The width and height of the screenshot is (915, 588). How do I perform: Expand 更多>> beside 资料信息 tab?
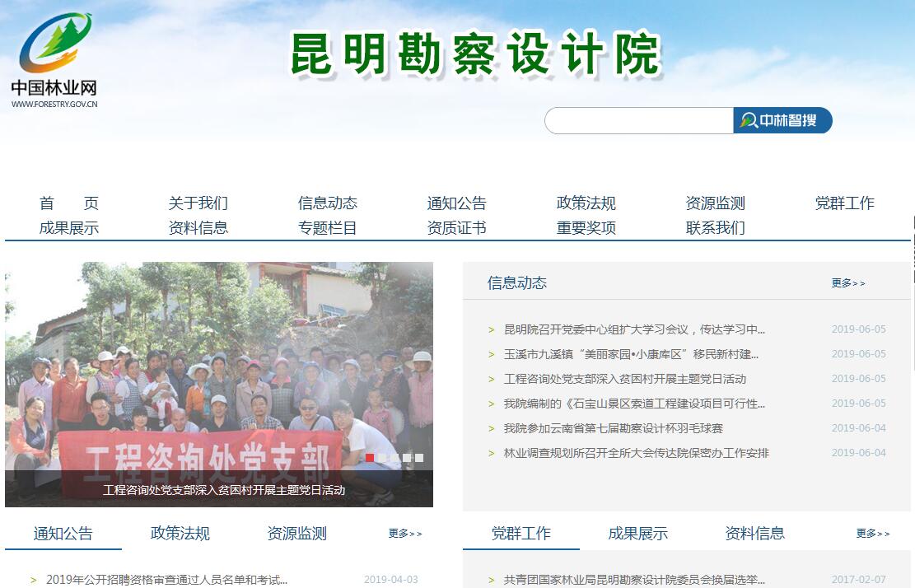pos(873,533)
